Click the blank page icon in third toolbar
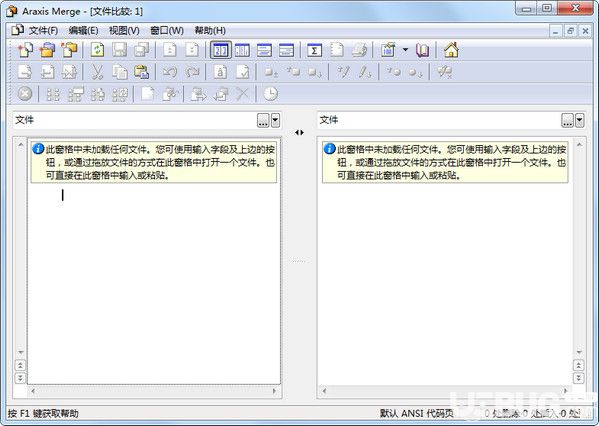The image size is (599, 426). point(148,94)
